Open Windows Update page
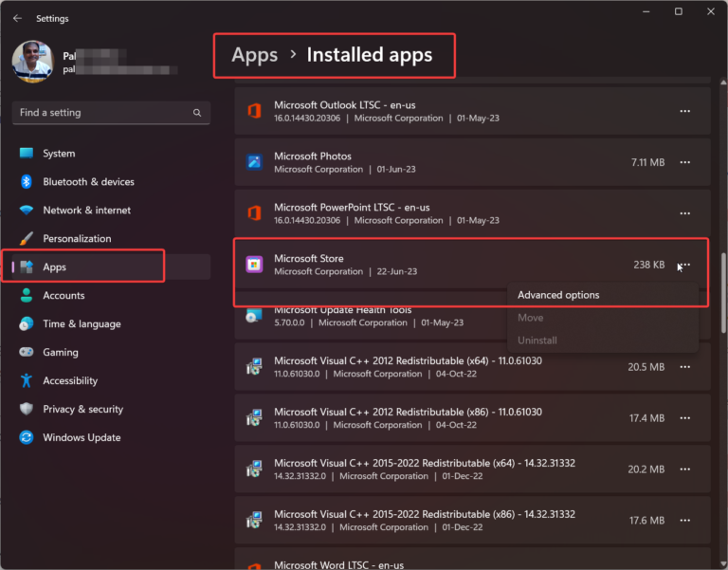Screen dimensions: 728x570 (x=111, y=437)
